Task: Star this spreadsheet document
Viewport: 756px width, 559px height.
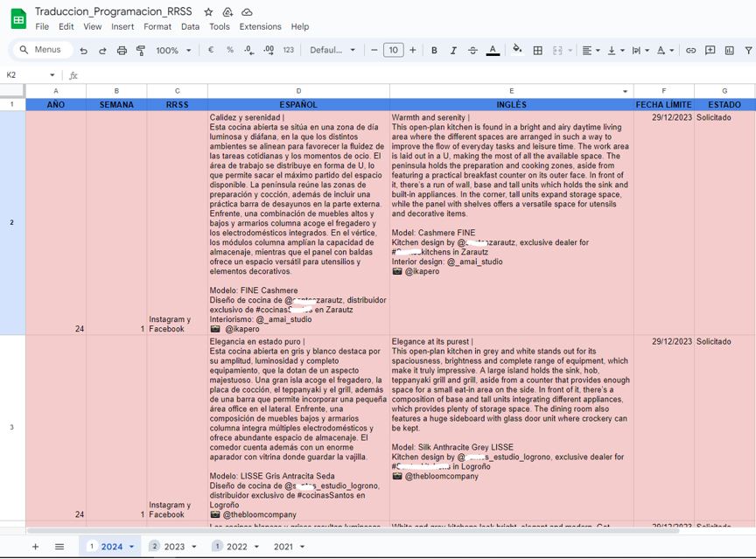Action: pos(208,12)
